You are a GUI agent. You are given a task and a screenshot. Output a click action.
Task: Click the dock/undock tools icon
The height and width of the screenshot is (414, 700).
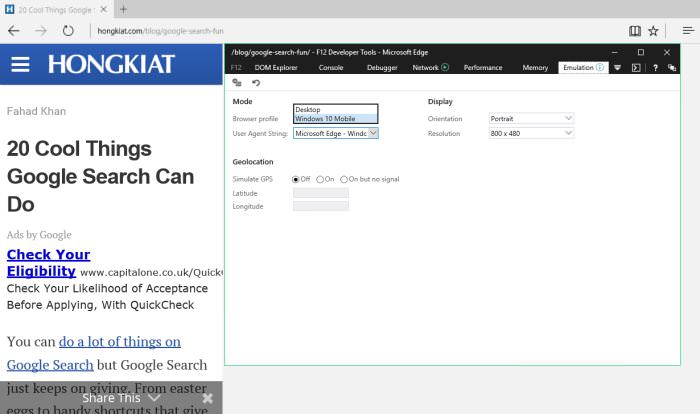tap(672, 68)
